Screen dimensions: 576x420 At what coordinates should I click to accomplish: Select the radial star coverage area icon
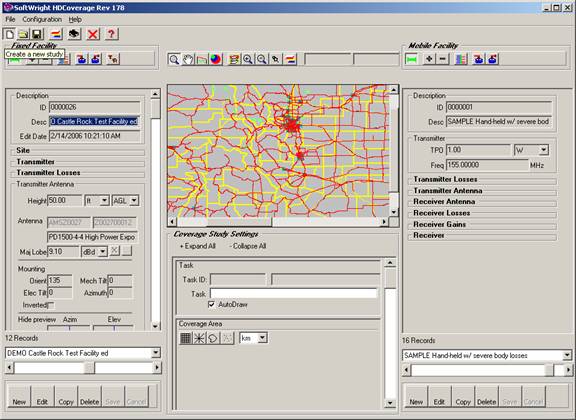(x=199, y=338)
